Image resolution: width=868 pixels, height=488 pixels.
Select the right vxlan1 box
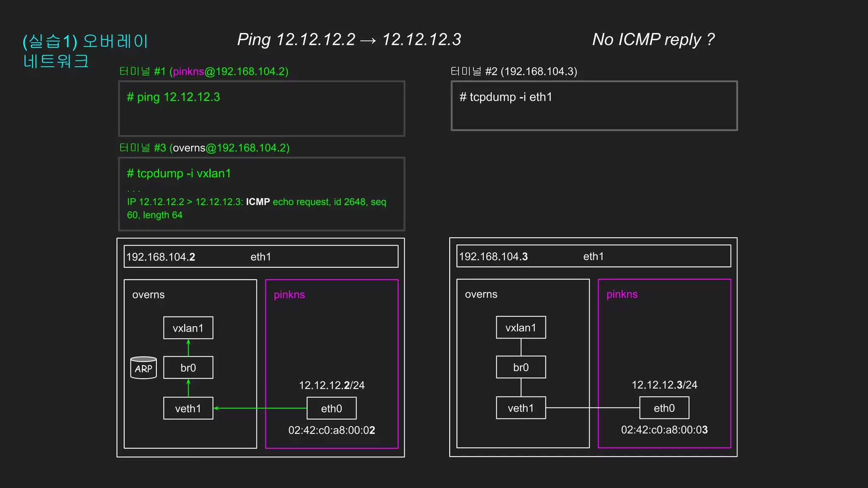[x=521, y=327]
